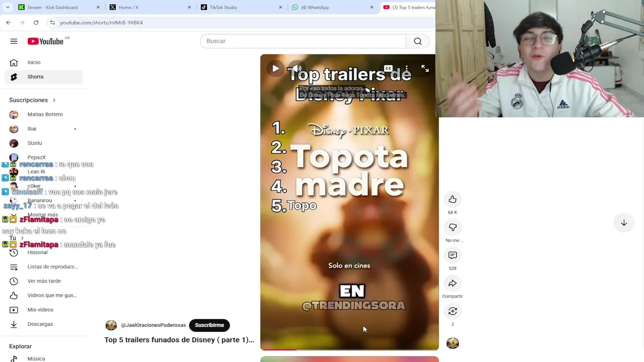
Task: Open the comments on the Short
Action: pos(452,255)
